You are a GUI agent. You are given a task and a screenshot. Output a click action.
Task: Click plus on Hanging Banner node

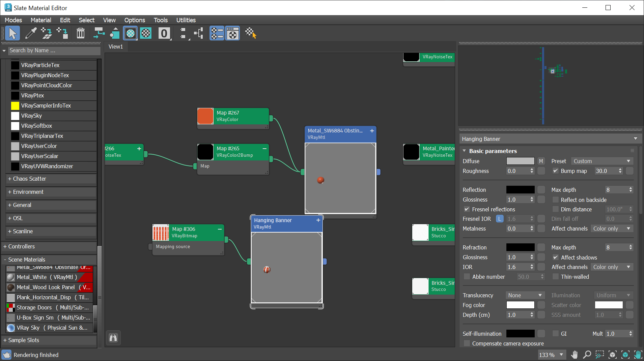(318, 220)
